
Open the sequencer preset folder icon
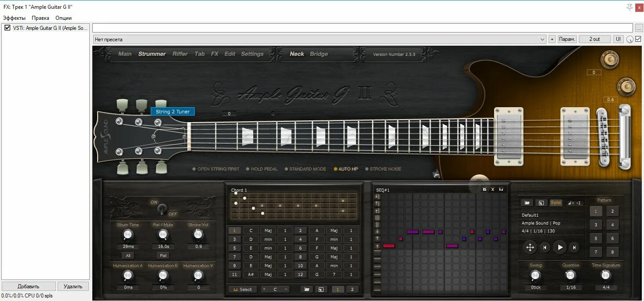[527, 203]
